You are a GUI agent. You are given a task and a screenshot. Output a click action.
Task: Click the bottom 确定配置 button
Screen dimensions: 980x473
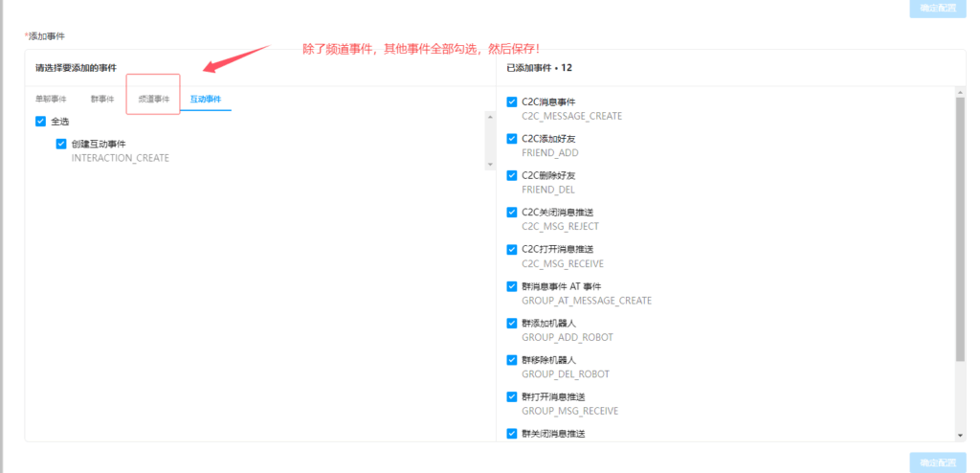click(x=937, y=462)
